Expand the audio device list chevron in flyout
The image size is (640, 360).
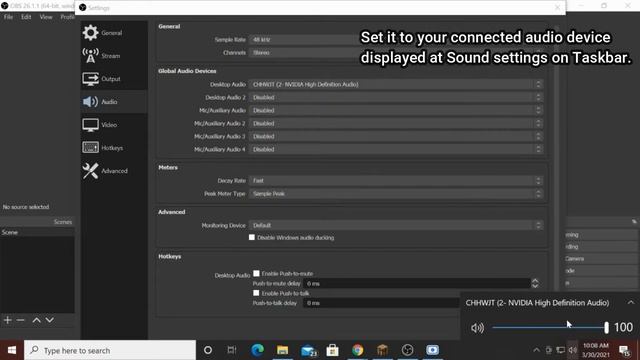tap(631, 302)
